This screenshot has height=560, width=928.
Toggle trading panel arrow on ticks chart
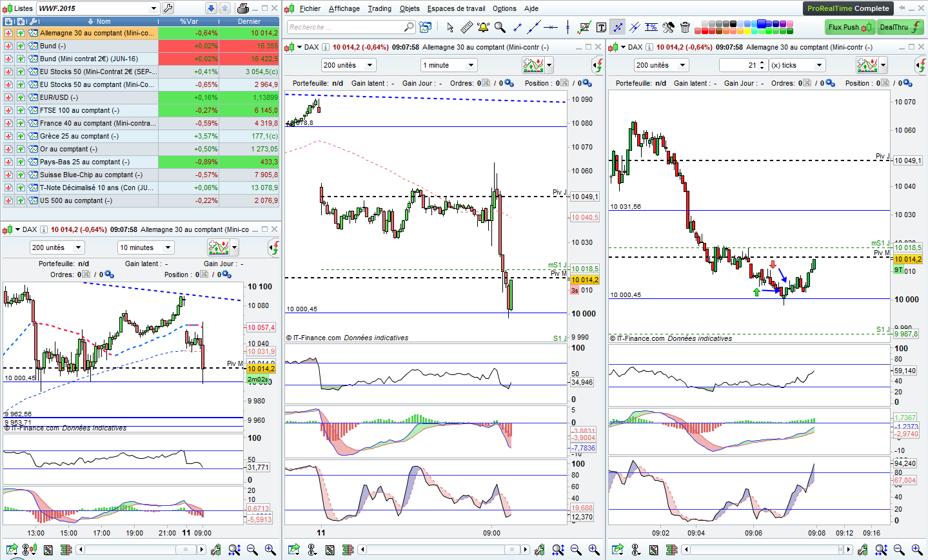click(920, 65)
